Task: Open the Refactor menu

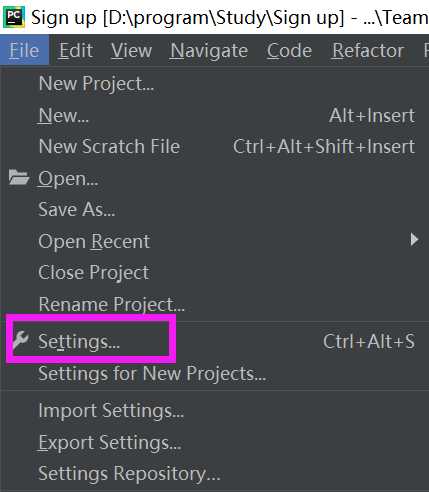Action: pos(368,51)
